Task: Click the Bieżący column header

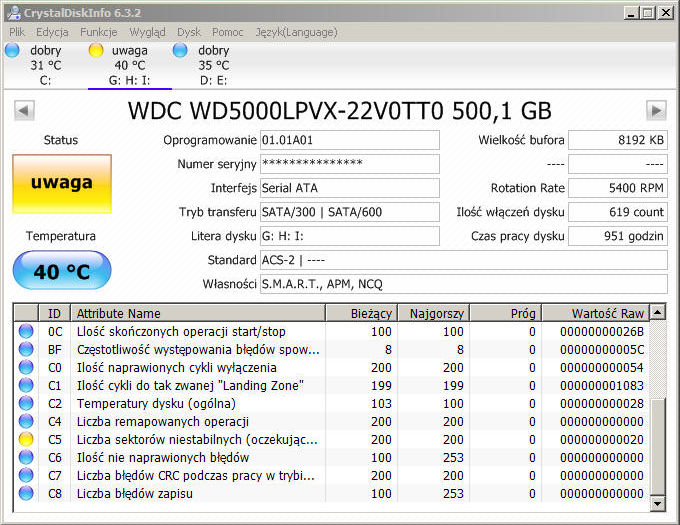Action: [x=361, y=313]
